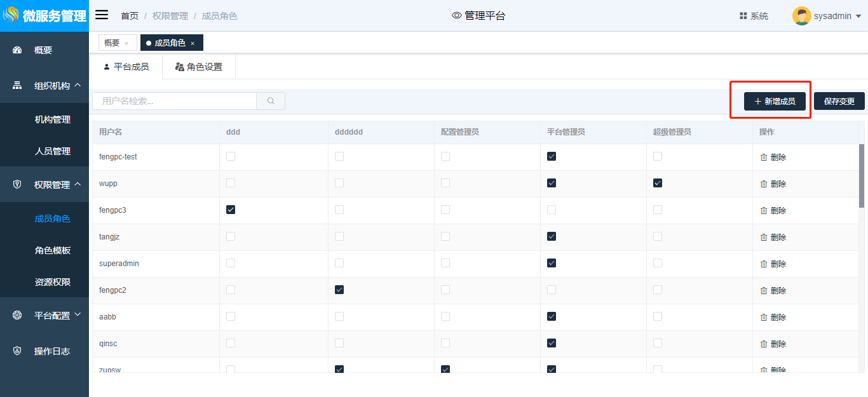Open 操作日志 in the sidebar
Viewport: 868px width, 397px height.
pyautogui.click(x=51, y=351)
